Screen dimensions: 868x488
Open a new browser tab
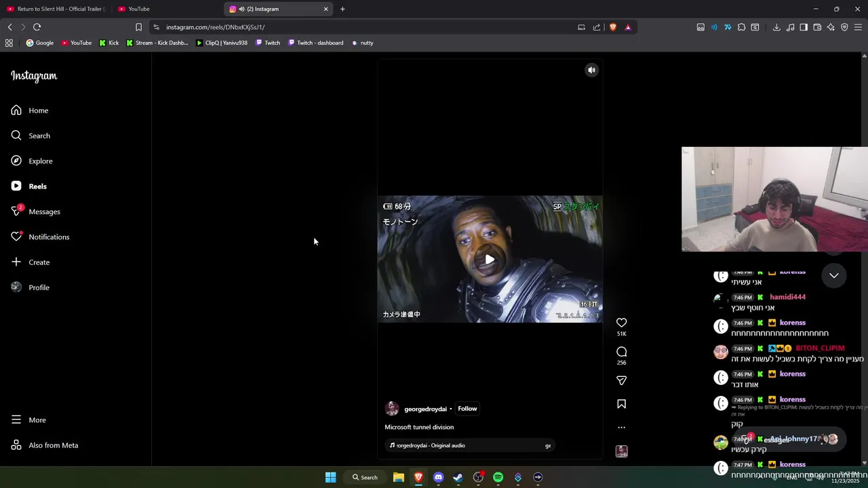point(342,9)
